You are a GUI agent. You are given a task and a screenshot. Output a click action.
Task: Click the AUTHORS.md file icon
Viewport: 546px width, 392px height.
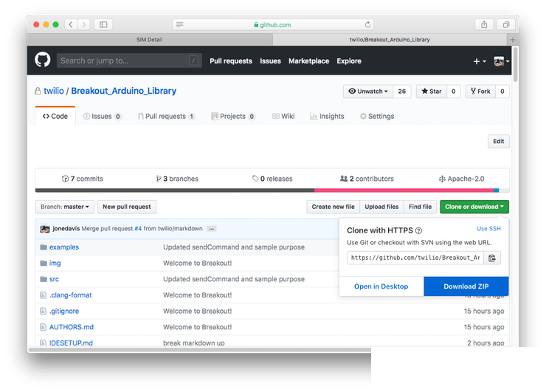click(44, 327)
